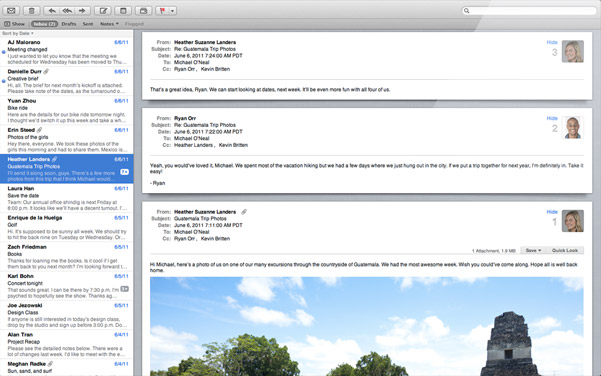Open the Sort by Date dropdown
Image resolution: width=601 pixels, height=376 pixels.
click(x=18, y=33)
